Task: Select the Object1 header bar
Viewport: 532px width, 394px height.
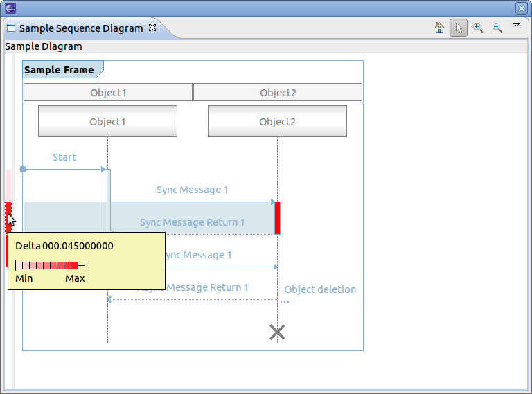Action: tap(108, 93)
